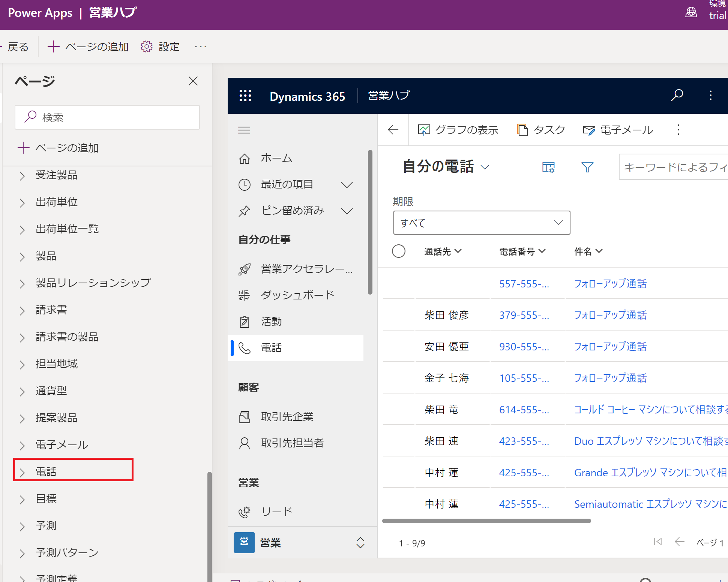The height and width of the screenshot is (582, 728).
Task: Open コールド コーヒー マシン subject link
Action: coord(651,410)
